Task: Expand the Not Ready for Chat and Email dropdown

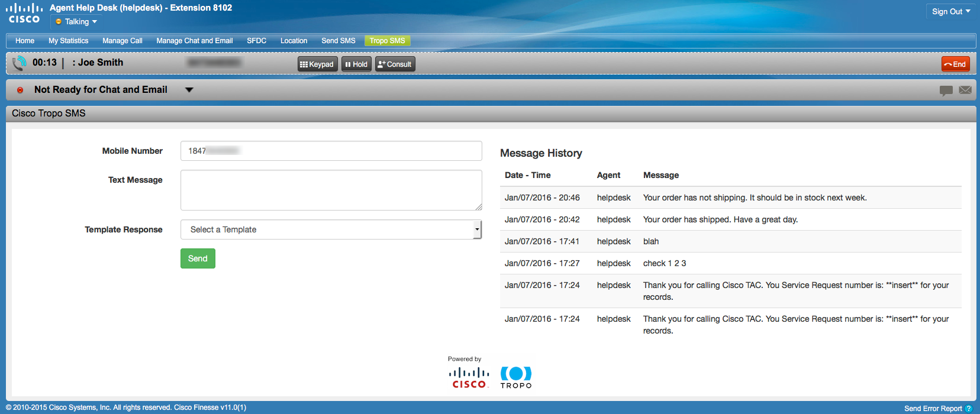Action: 189,90
